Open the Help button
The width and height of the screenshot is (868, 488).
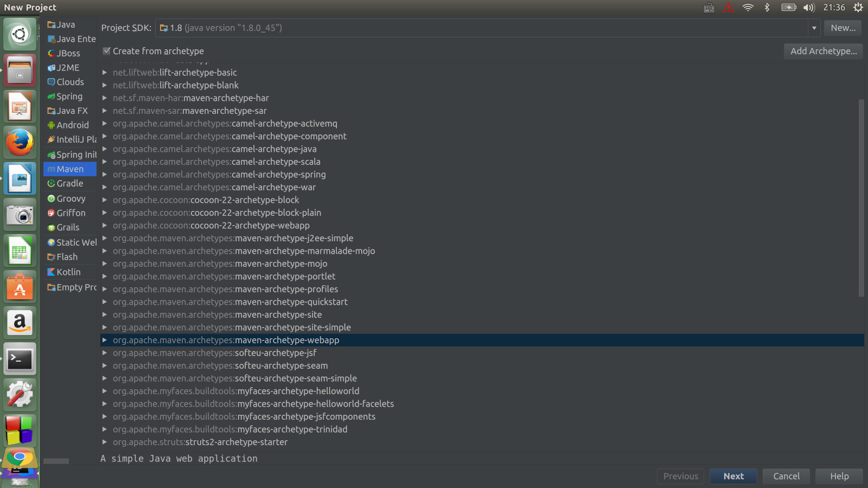point(839,476)
